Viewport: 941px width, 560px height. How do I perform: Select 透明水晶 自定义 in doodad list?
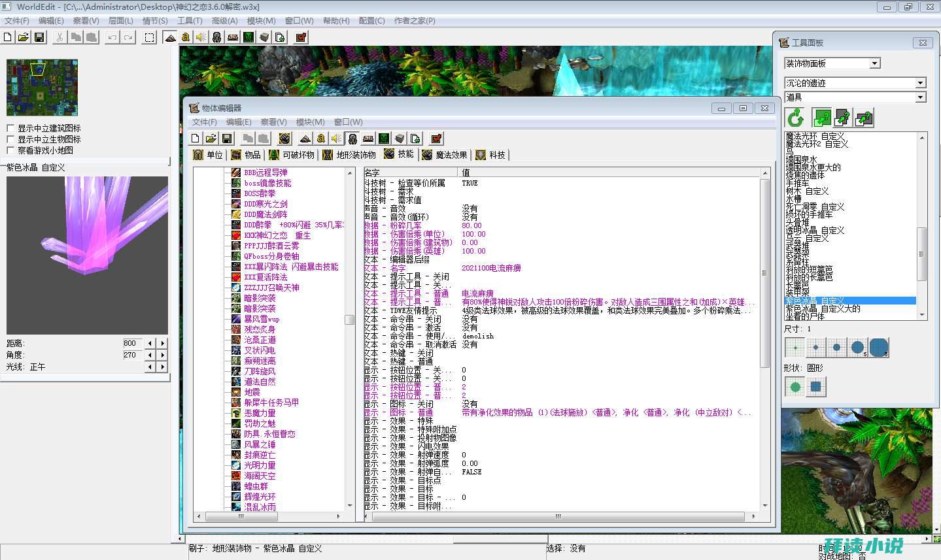[815, 231]
